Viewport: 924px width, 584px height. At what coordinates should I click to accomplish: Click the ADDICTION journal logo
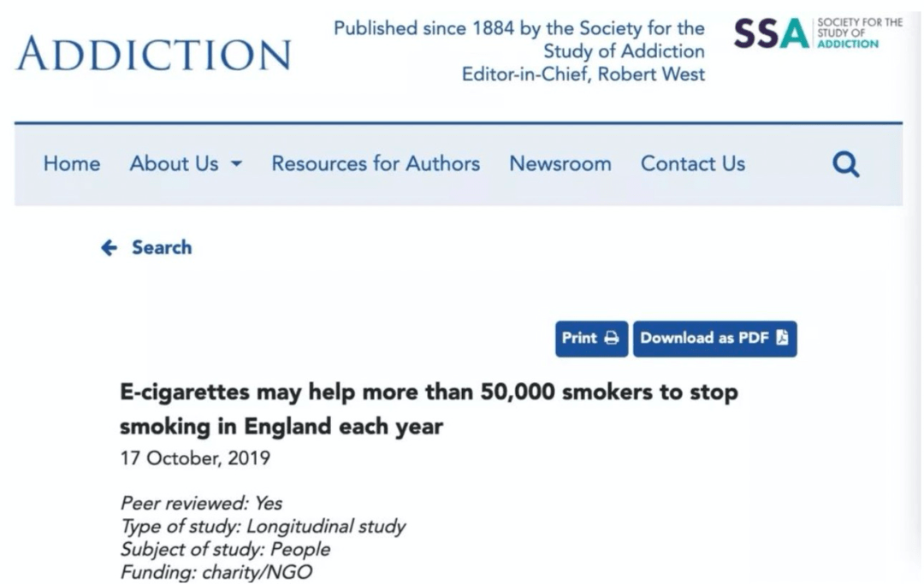[x=153, y=54]
